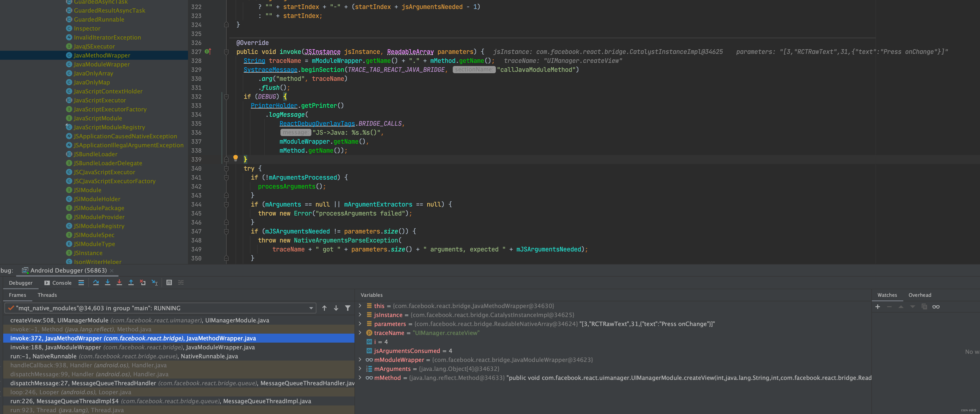This screenshot has width=980, height=414.
Task: Expand the 'this' variable node
Action: point(360,306)
